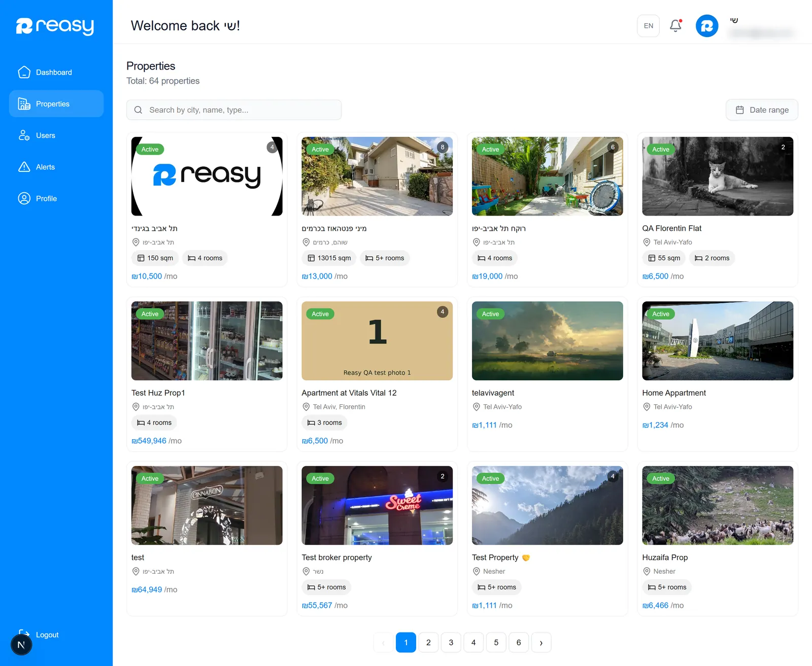Go to page 6
Viewport: 812px width, 666px height.
(519, 643)
